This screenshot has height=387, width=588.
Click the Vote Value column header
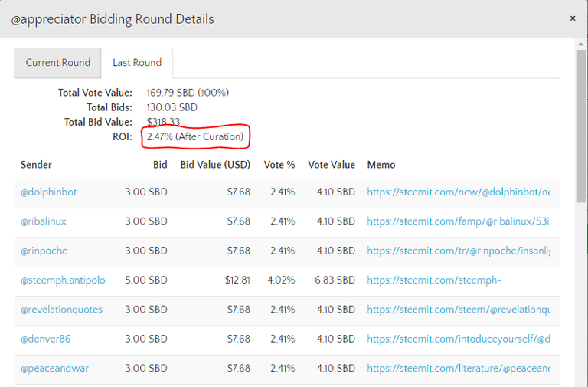click(332, 165)
